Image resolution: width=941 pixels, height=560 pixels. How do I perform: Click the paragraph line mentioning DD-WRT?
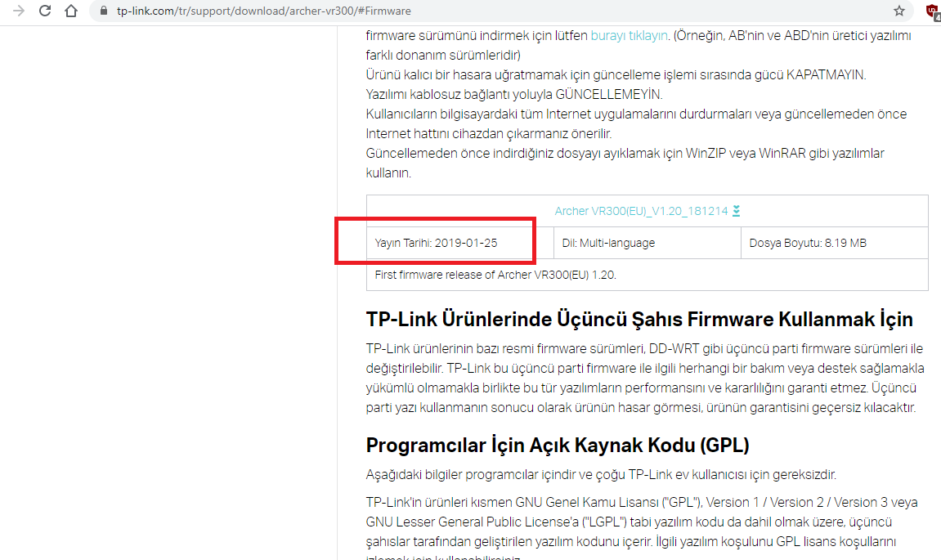point(644,349)
